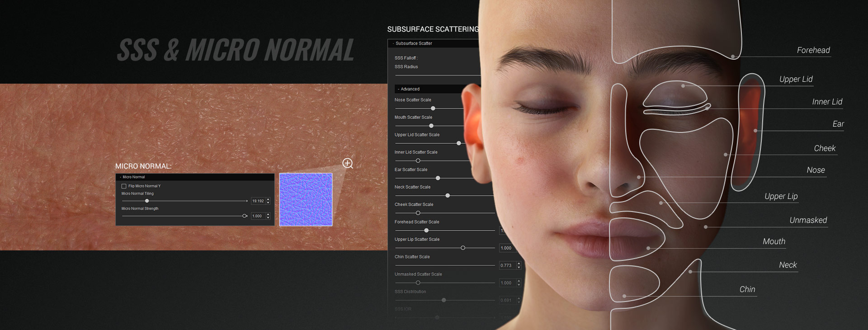Image resolution: width=868 pixels, height=330 pixels.
Task: Click the Mouth region label
Action: coord(774,241)
